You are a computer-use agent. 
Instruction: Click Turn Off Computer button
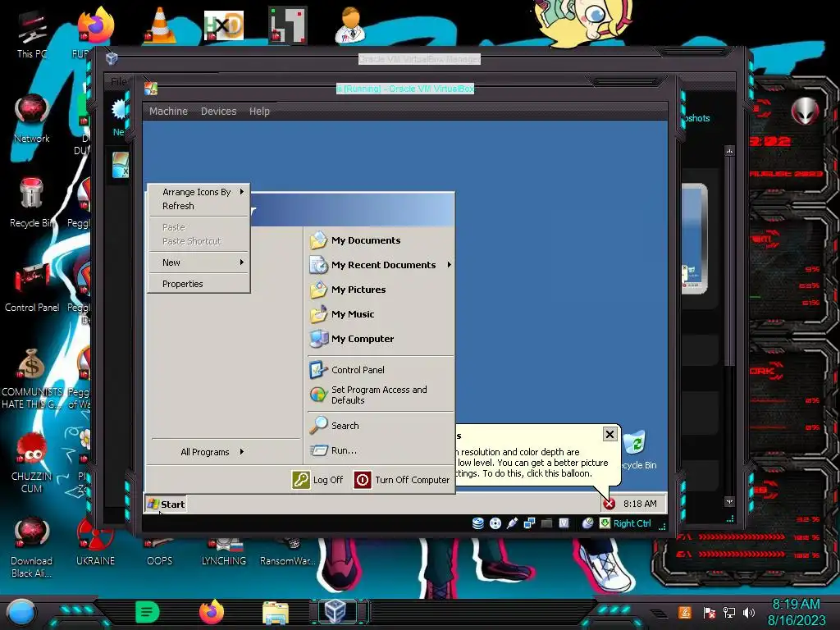point(402,480)
